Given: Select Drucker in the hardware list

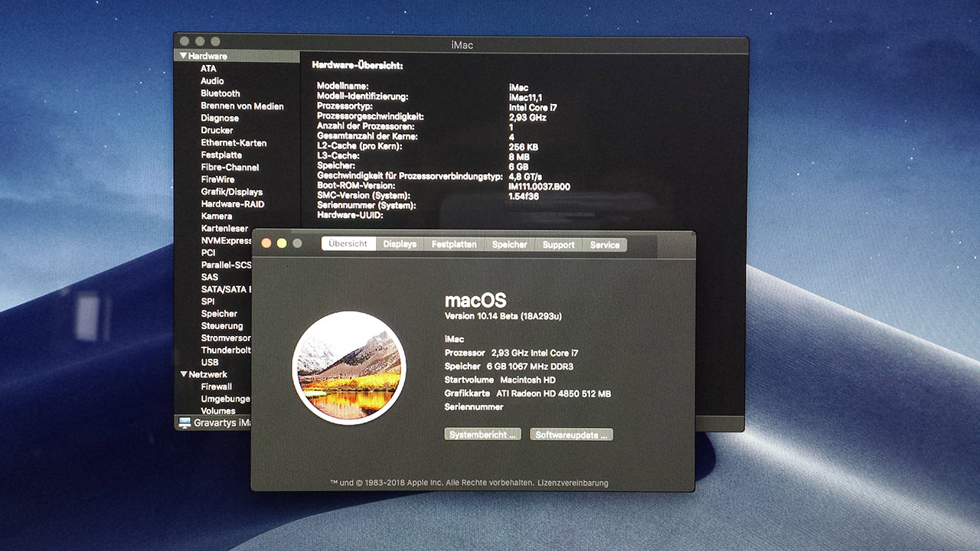Looking at the screenshot, I should 217,130.
